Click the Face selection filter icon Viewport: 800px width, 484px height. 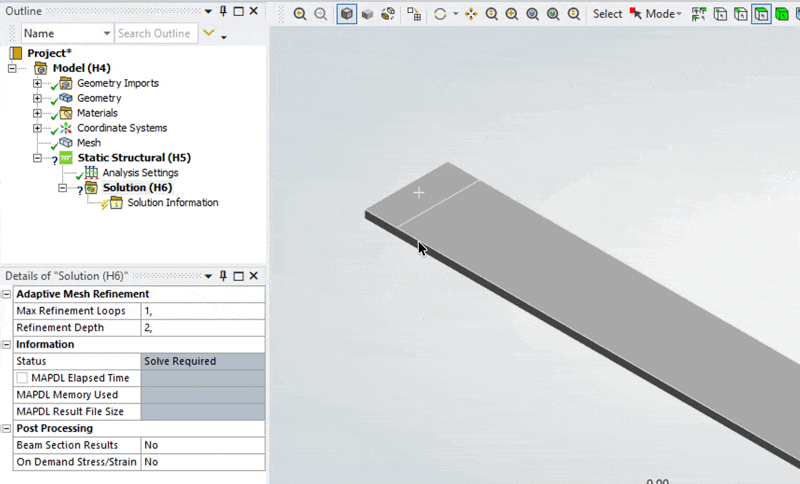(x=762, y=14)
